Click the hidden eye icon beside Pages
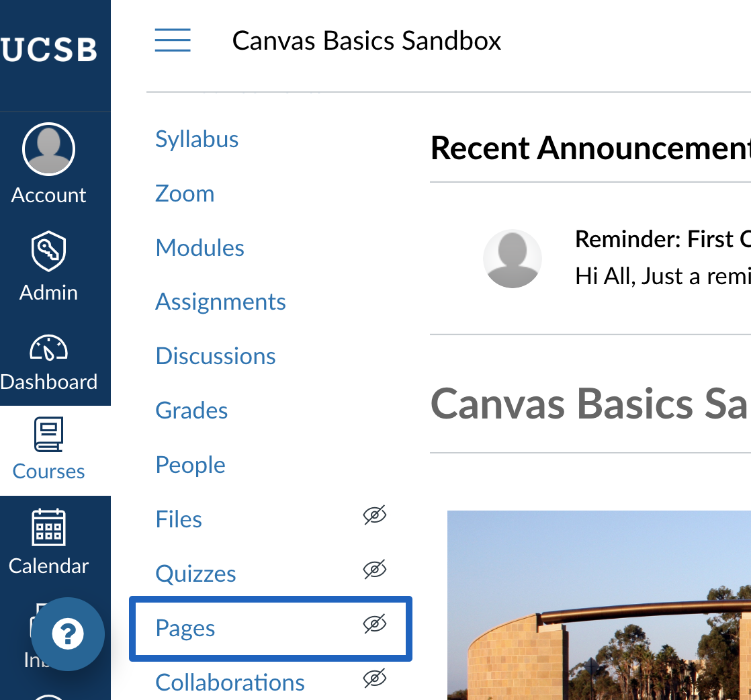 click(375, 624)
